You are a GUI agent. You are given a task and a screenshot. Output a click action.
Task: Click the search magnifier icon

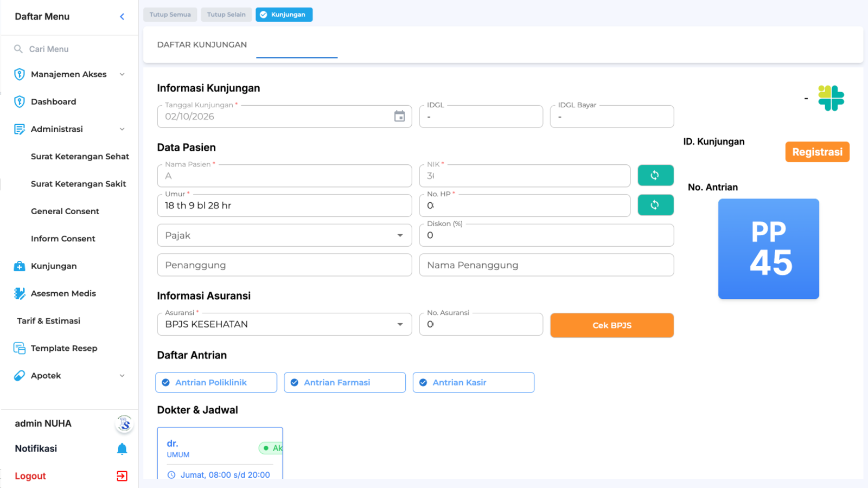18,49
